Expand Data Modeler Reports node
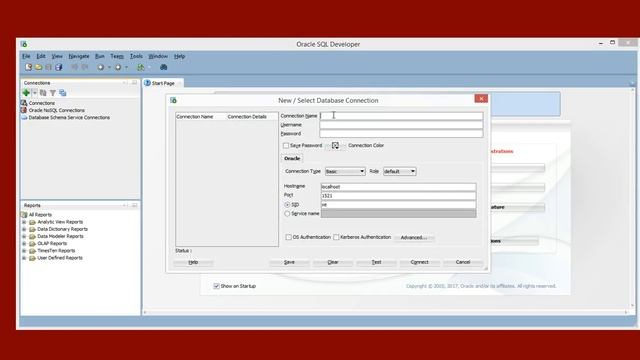This screenshot has width=640, height=360. click(x=24, y=236)
